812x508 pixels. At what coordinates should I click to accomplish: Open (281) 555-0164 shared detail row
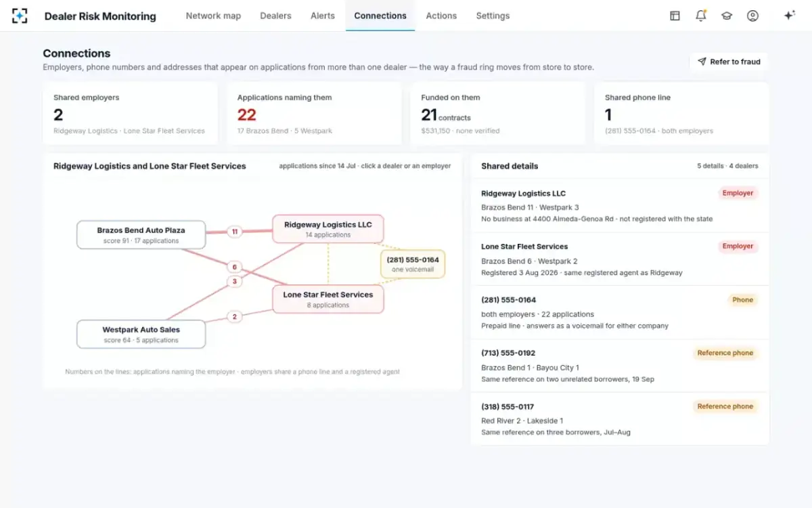(x=620, y=312)
